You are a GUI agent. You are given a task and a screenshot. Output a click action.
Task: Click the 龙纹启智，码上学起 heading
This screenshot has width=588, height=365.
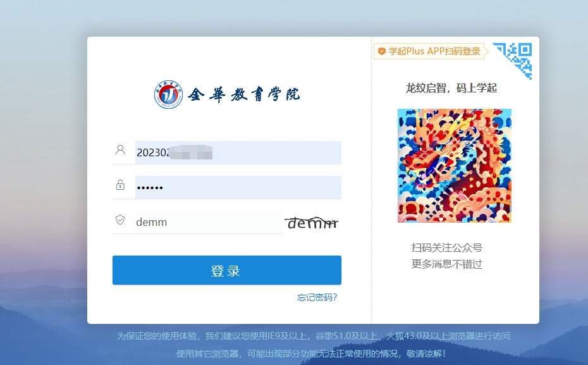451,88
